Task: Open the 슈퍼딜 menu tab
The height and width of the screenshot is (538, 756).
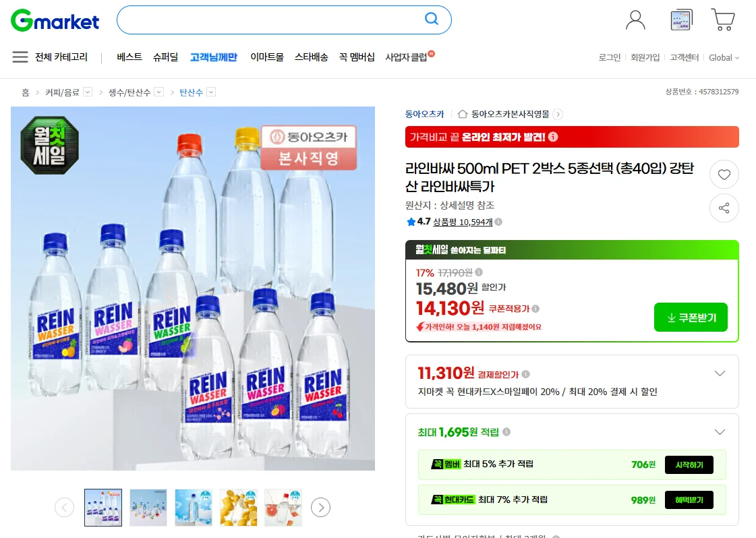Action: (165, 57)
